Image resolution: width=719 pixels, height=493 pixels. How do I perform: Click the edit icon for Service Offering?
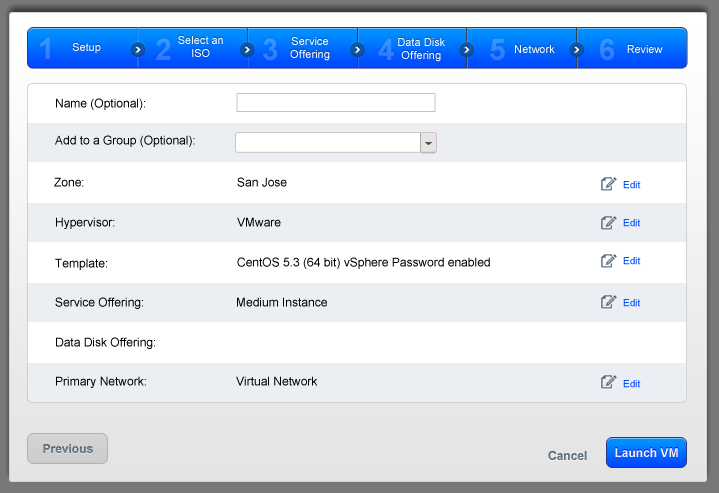tap(608, 302)
